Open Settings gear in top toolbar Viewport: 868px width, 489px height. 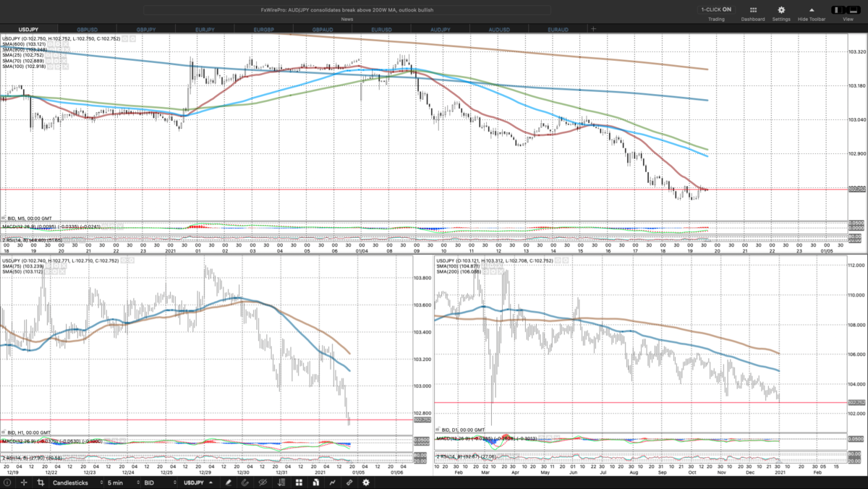[781, 10]
